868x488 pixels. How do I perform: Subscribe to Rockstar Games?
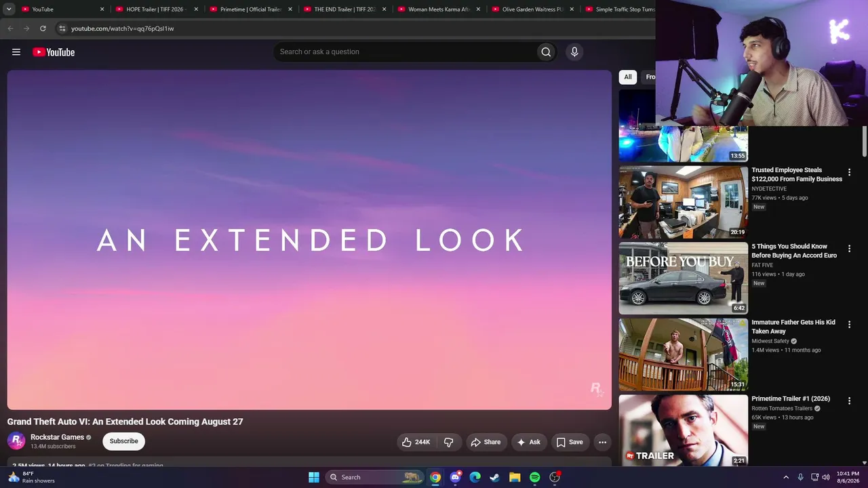pyautogui.click(x=124, y=441)
